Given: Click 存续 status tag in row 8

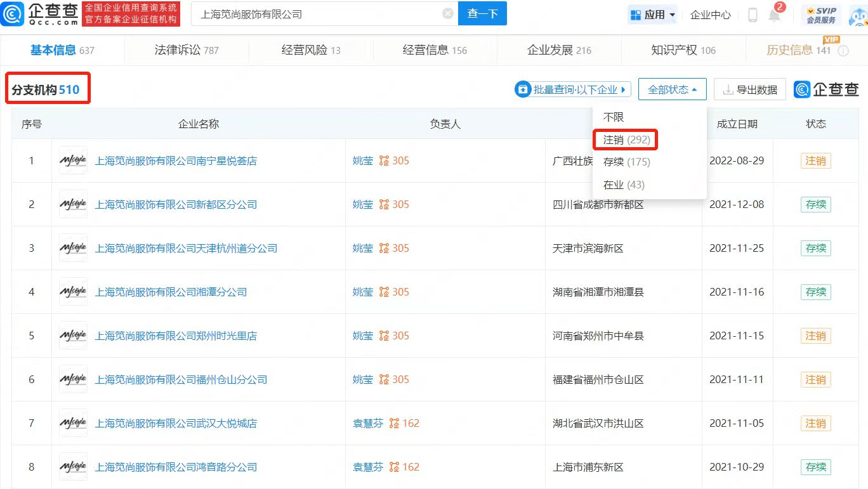Looking at the screenshot, I should [x=815, y=467].
